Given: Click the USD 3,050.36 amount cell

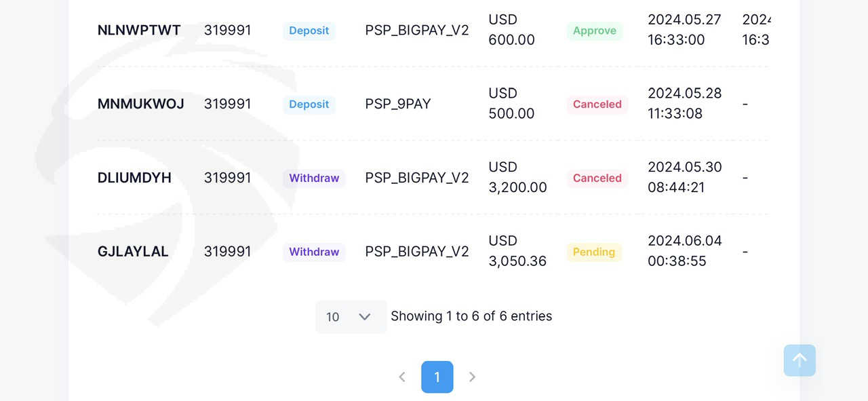Looking at the screenshot, I should coord(517,251).
